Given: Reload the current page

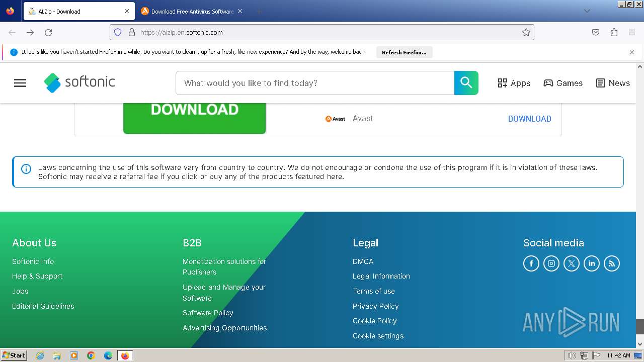Looking at the screenshot, I should [48, 32].
